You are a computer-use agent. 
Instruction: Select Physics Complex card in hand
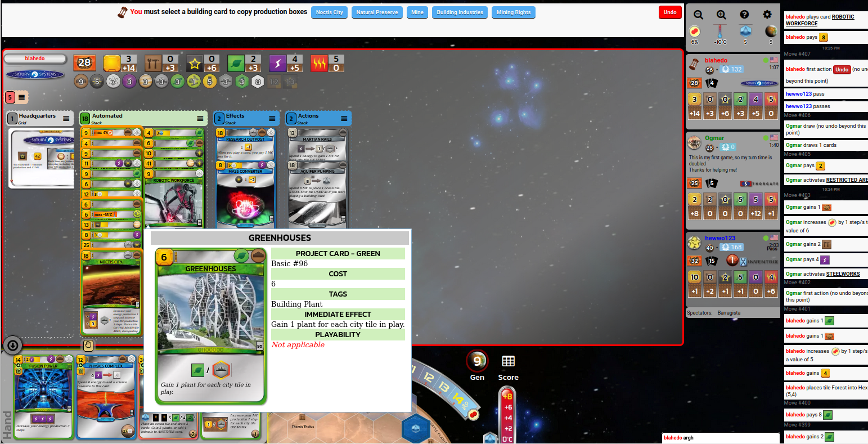[106, 397]
